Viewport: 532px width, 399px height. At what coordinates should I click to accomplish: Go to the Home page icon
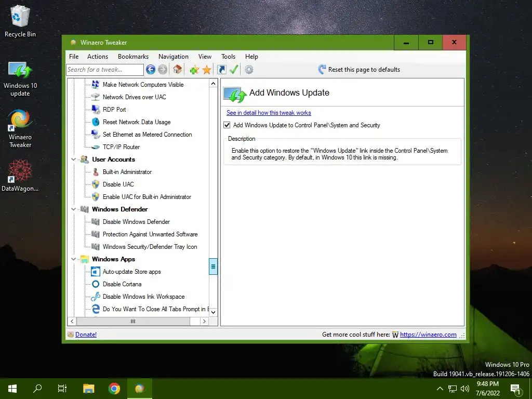[x=177, y=70]
